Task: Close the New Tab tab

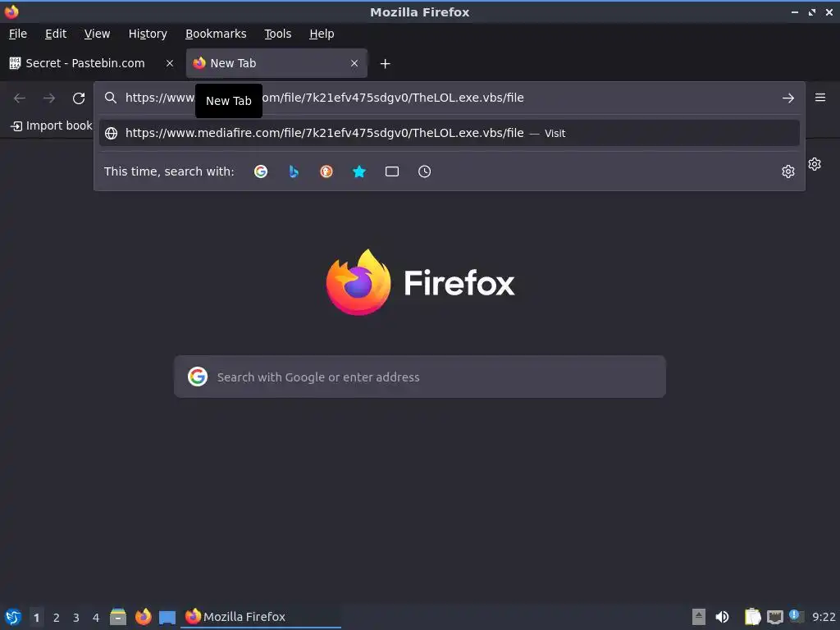Action: tap(354, 63)
